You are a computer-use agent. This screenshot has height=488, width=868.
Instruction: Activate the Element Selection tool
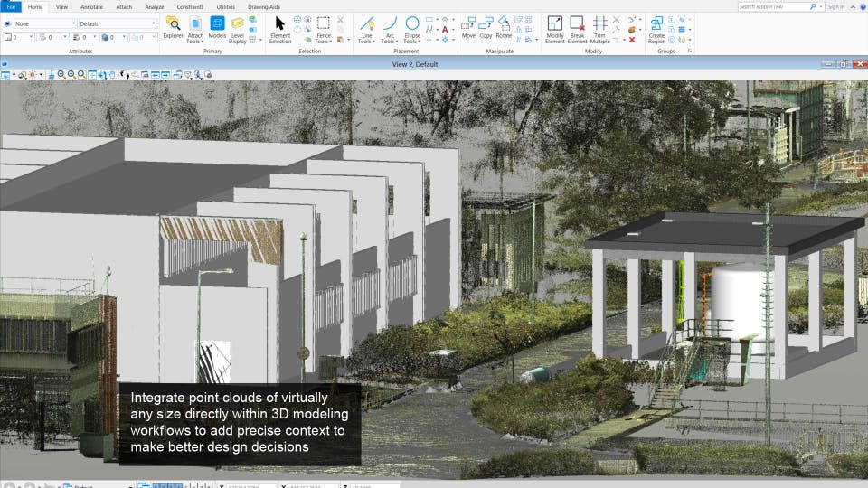coord(280,30)
